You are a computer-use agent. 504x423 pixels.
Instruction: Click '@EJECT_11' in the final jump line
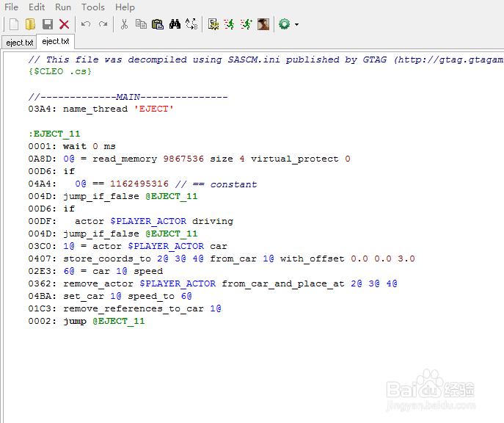[119, 322]
